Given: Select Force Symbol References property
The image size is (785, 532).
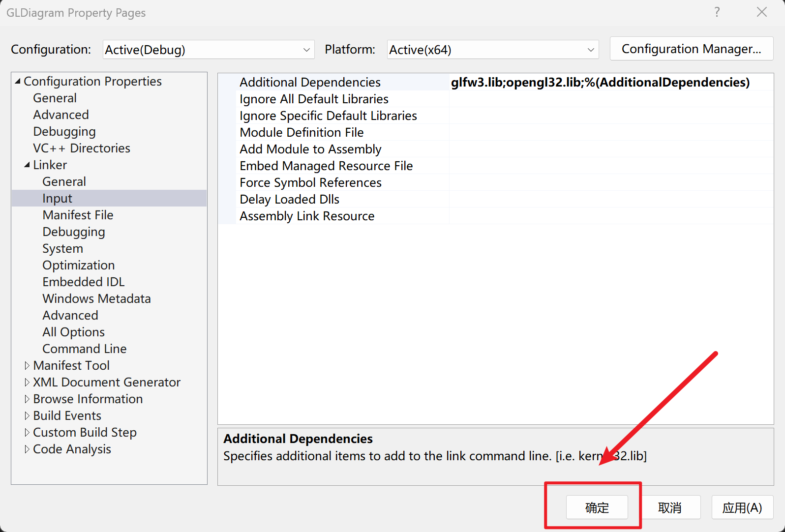Looking at the screenshot, I should click(x=311, y=183).
